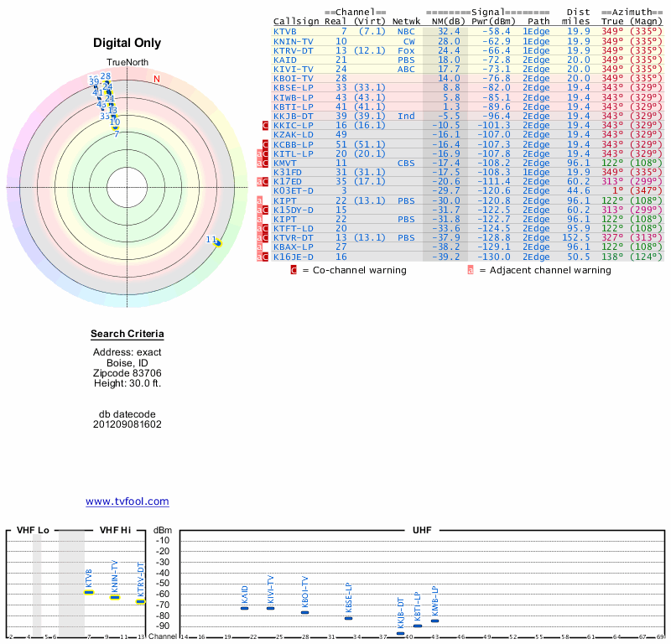Click the Search Criteria heading
Viewport: 671px width, 644px height.
click(127, 335)
